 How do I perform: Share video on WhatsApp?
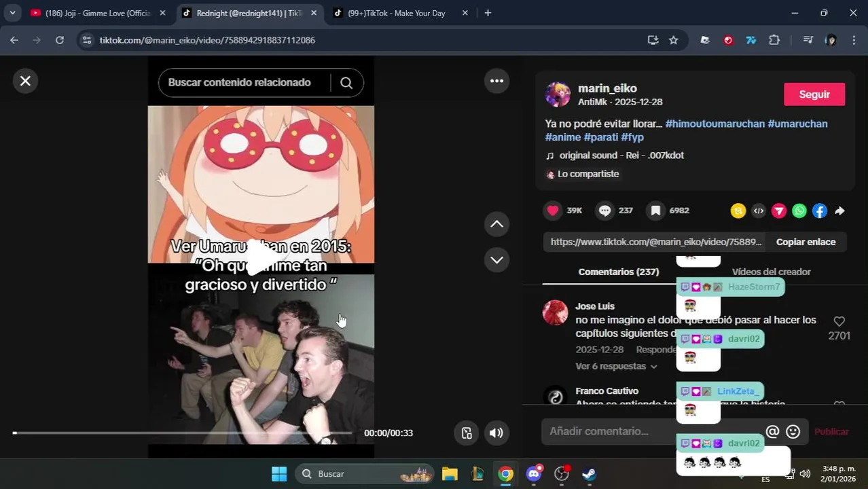coord(799,211)
